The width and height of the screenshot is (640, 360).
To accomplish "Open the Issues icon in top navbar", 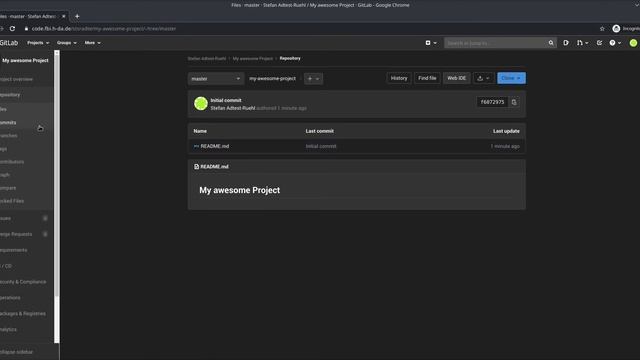I will (x=566, y=43).
